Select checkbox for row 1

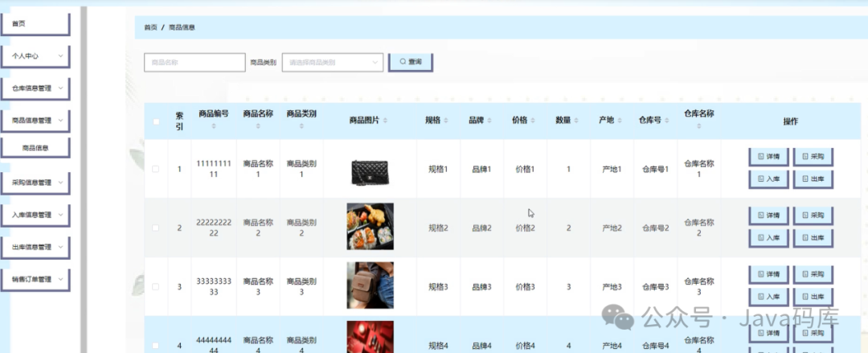(x=156, y=169)
